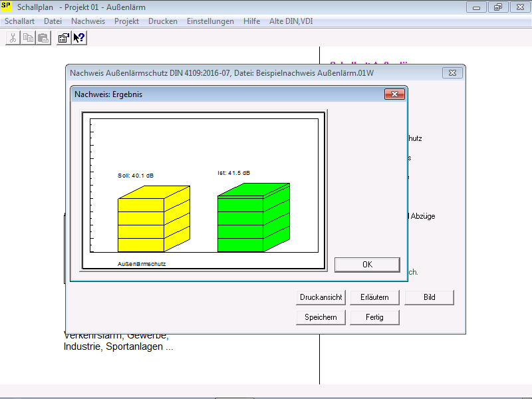Click the Erläutern button
This screenshot has width=532, height=399.
[x=374, y=297]
